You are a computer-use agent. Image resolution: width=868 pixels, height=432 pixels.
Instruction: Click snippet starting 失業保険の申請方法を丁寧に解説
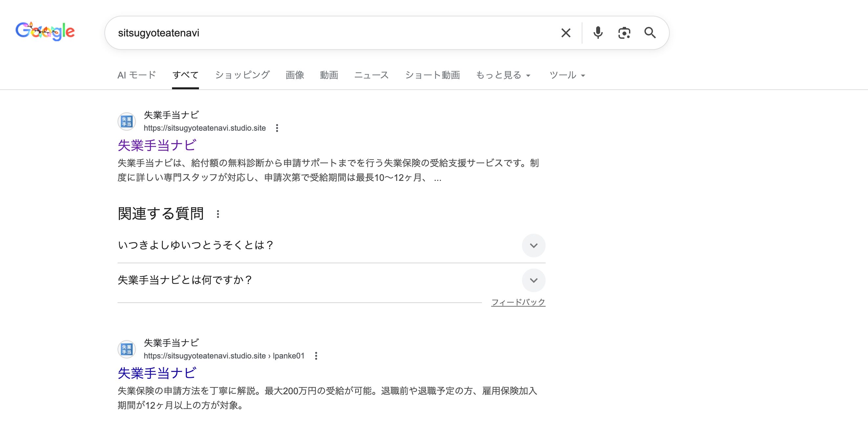(x=327, y=398)
